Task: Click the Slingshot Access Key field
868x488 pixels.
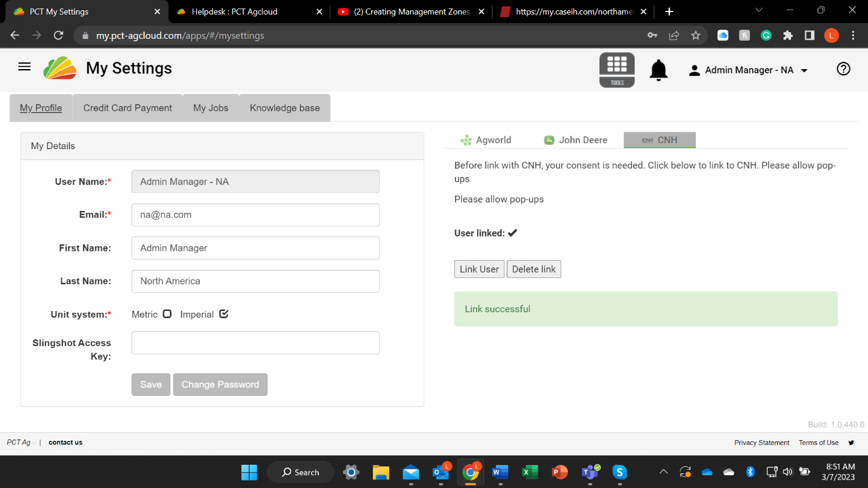Action: (x=256, y=343)
